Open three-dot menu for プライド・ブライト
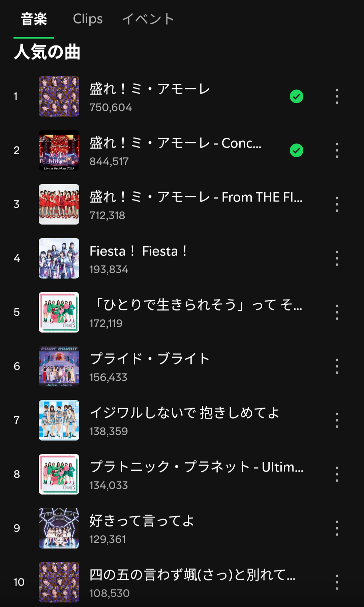364x607 pixels. point(337,366)
